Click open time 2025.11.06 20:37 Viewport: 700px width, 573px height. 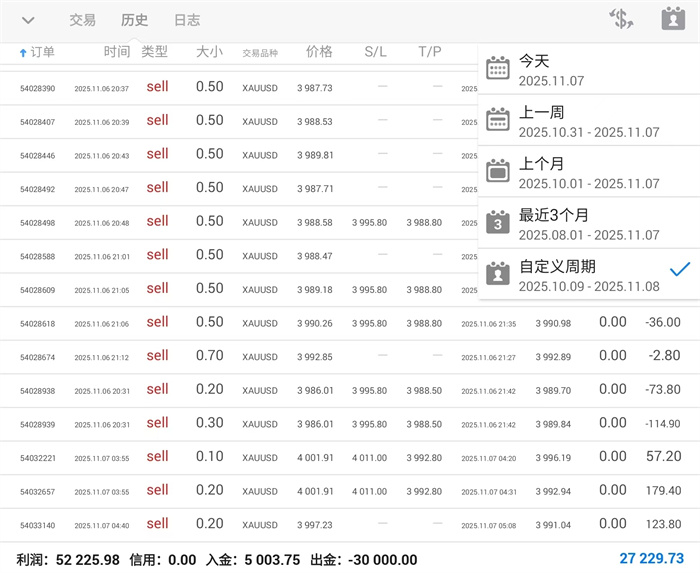102,89
